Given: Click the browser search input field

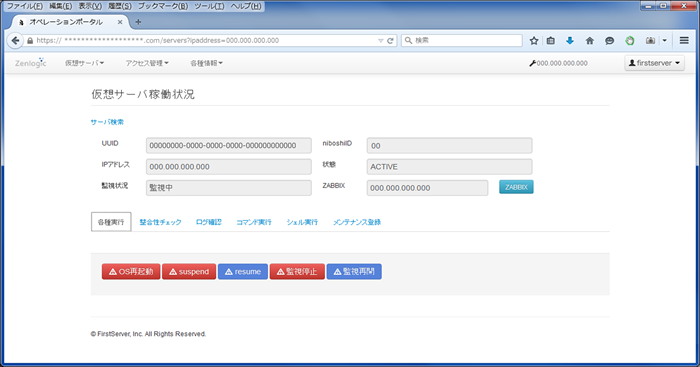Looking at the screenshot, I should point(462,40).
